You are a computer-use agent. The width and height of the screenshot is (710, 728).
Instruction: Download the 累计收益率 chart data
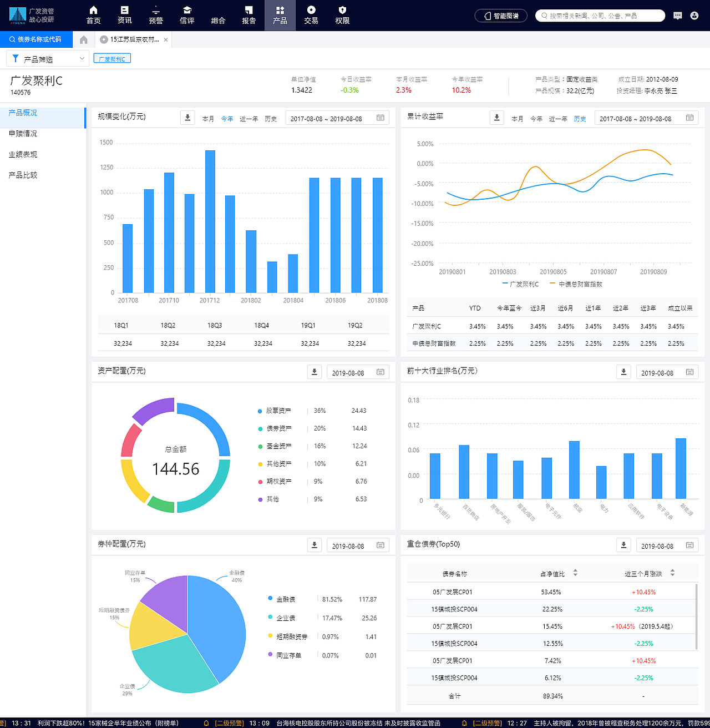coord(497,118)
